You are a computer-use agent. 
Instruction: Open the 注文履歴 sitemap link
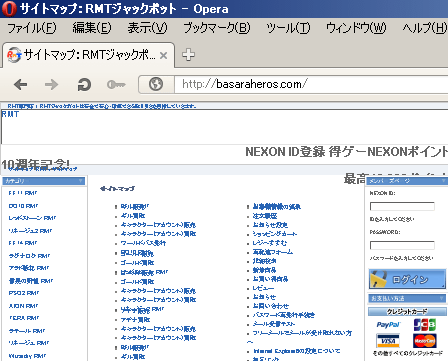pos(265,216)
